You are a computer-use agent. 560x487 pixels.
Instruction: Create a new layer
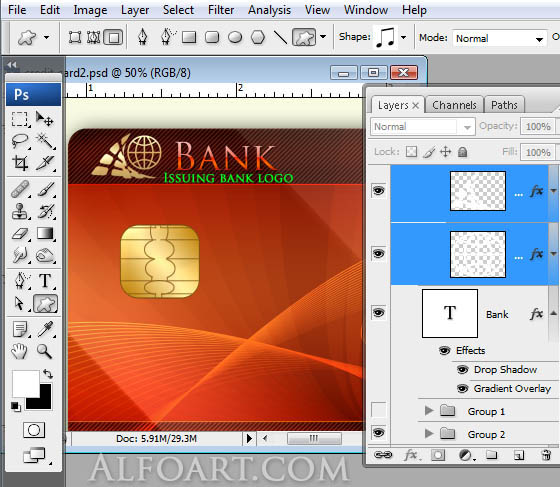[x=519, y=455]
